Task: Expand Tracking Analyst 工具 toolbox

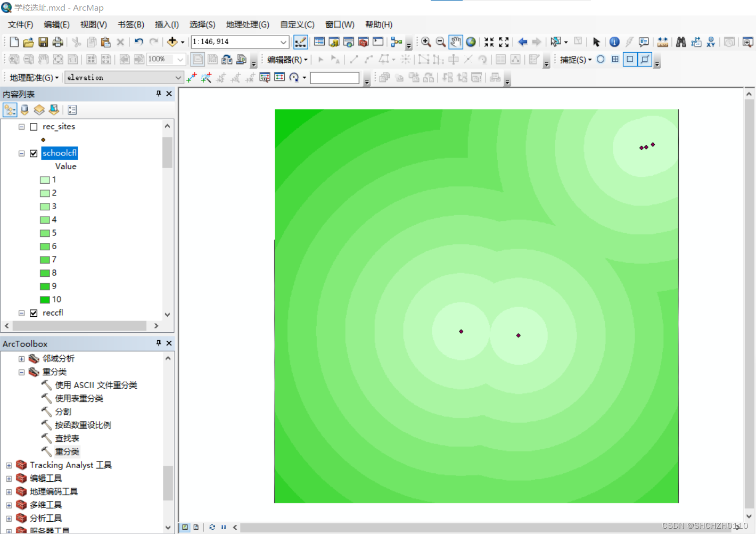Action: (9, 465)
